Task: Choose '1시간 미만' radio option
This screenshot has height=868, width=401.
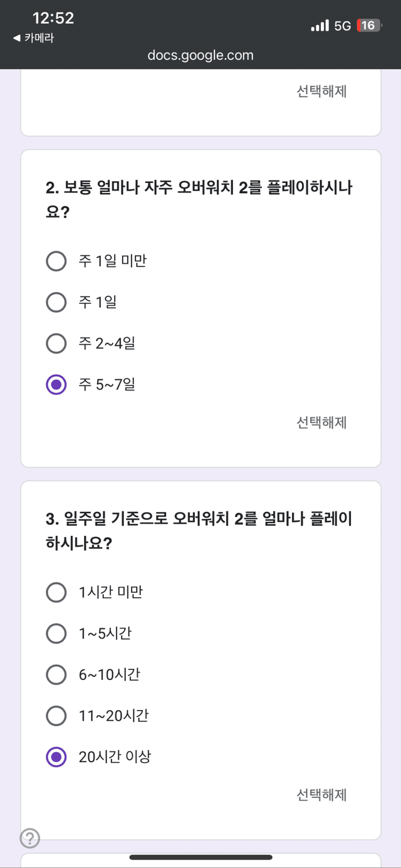Action: pos(56,592)
